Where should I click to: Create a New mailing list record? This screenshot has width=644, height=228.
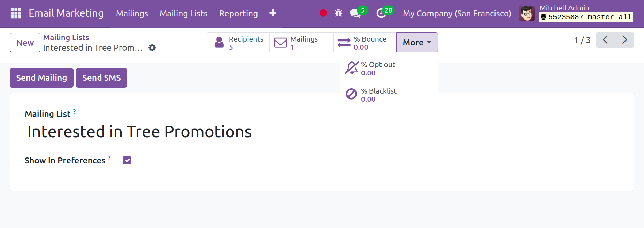click(x=25, y=43)
